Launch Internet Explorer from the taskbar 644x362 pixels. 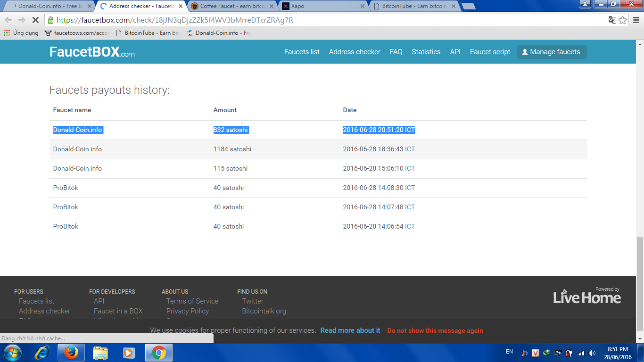point(42,353)
